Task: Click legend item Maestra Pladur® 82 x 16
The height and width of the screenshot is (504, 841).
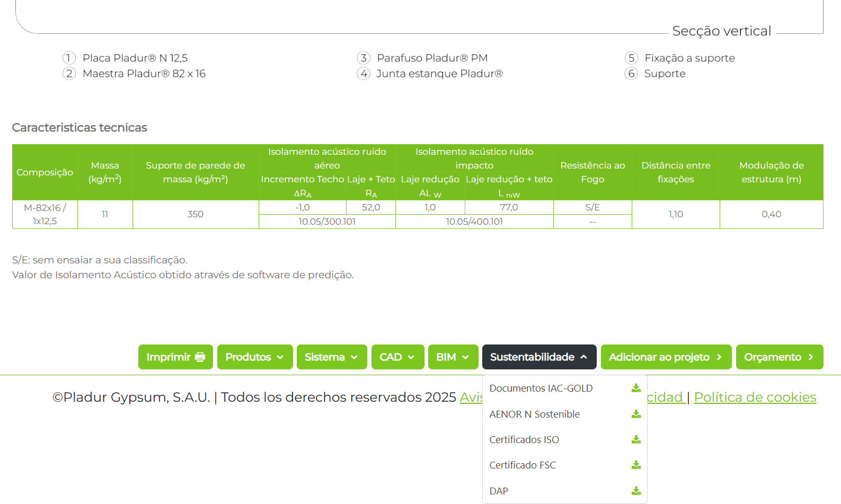Action: [134, 73]
